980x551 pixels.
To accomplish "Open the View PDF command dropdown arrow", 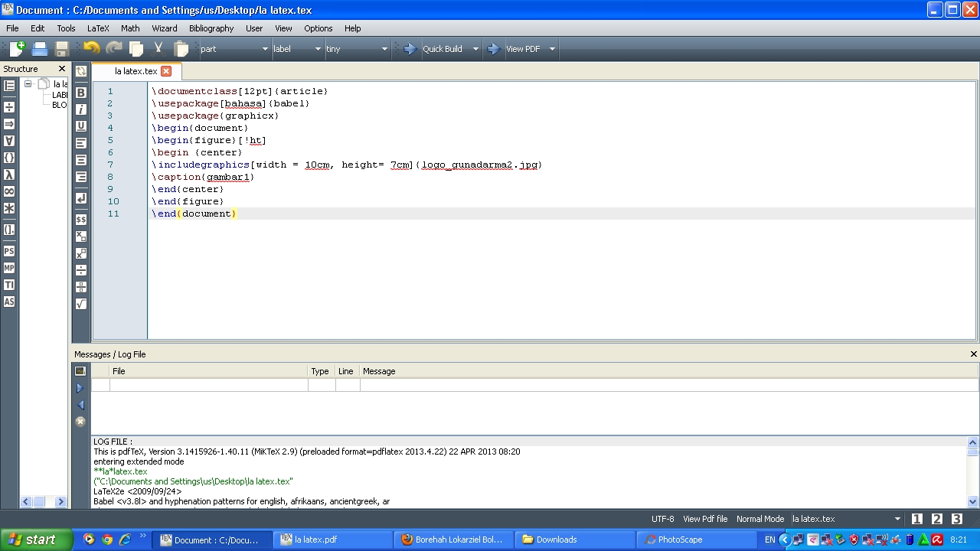I will [x=552, y=49].
